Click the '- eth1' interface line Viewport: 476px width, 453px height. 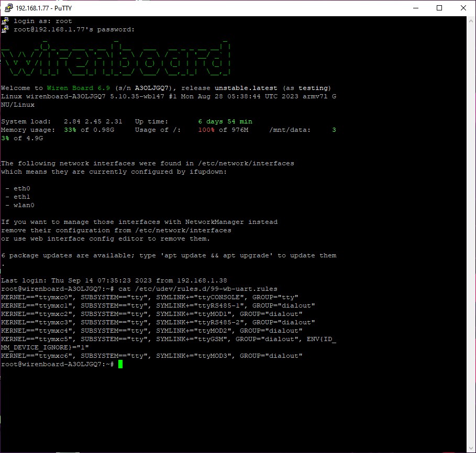click(18, 197)
